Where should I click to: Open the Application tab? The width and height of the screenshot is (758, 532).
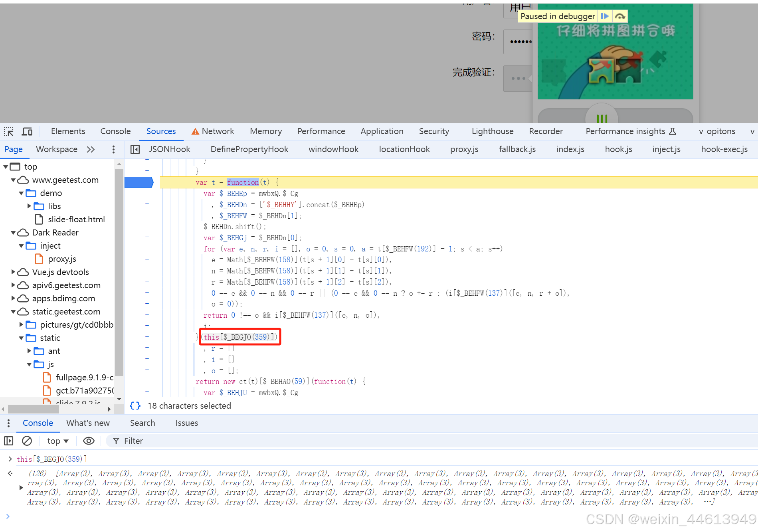382,131
